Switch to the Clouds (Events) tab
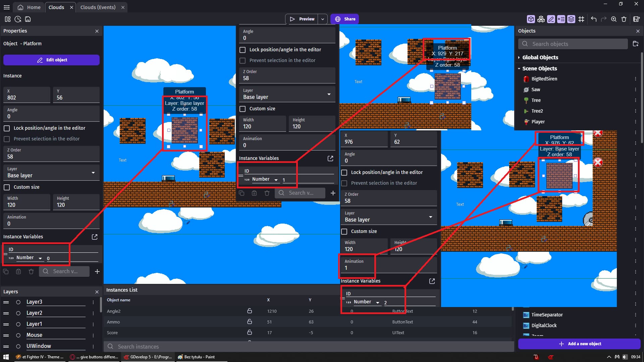 tap(98, 7)
